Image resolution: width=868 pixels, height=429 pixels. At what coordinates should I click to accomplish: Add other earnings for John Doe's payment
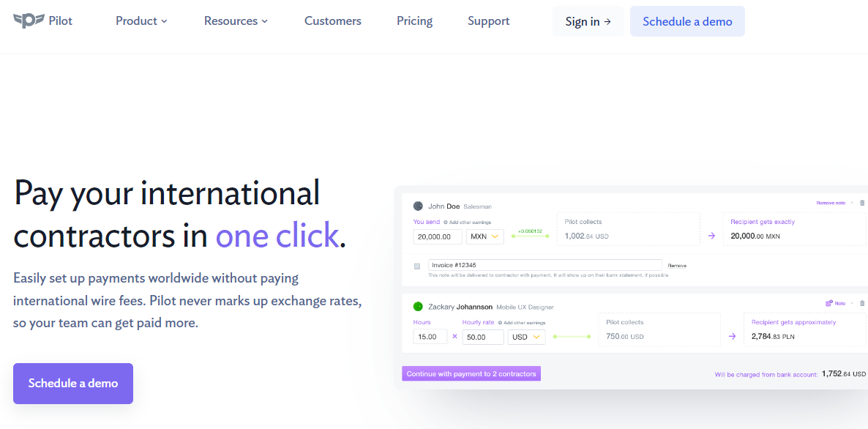[468, 221]
